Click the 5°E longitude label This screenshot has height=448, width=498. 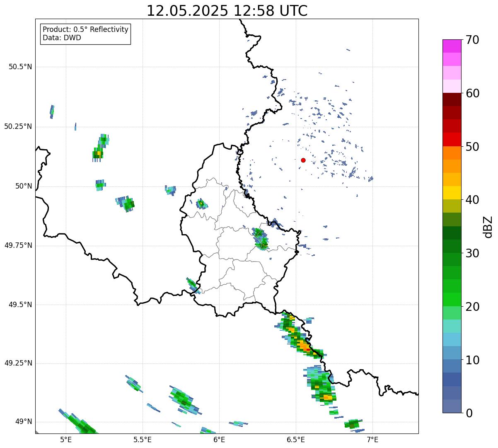pyautogui.click(x=66, y=440)
